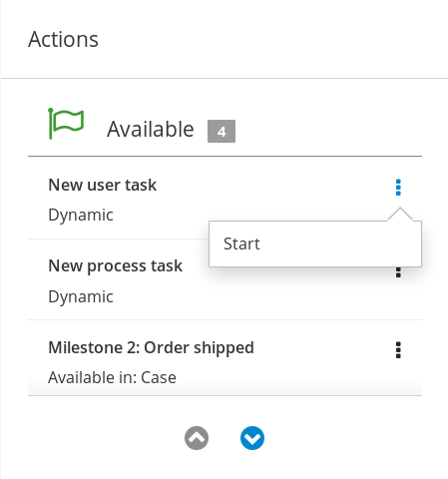Click the gray count badge showing 4
The image size is (448, 479).
click(x=222, y=132)
